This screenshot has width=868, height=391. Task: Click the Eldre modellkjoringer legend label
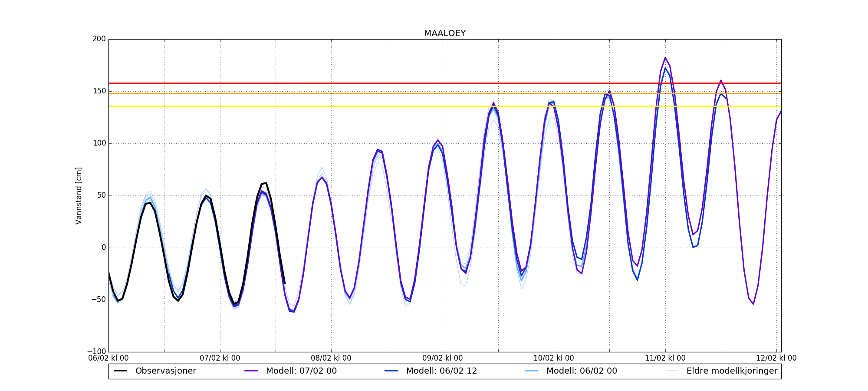pos(732,371)
